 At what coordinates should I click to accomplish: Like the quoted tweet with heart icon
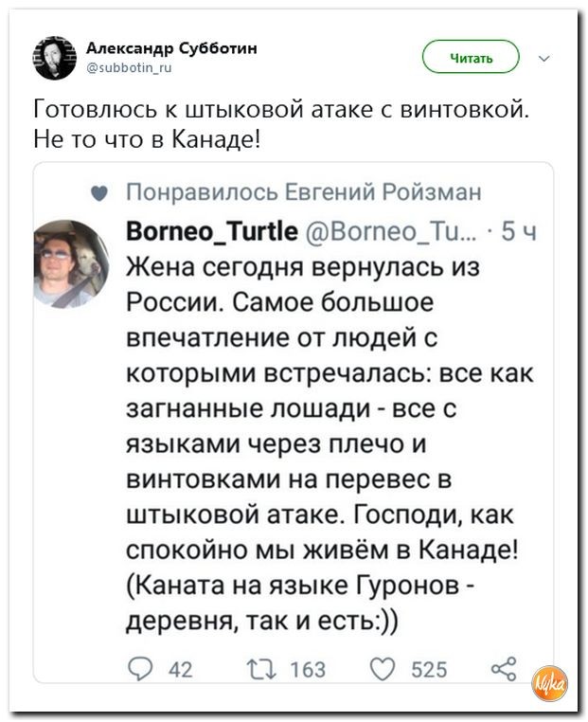click(383, 669)
